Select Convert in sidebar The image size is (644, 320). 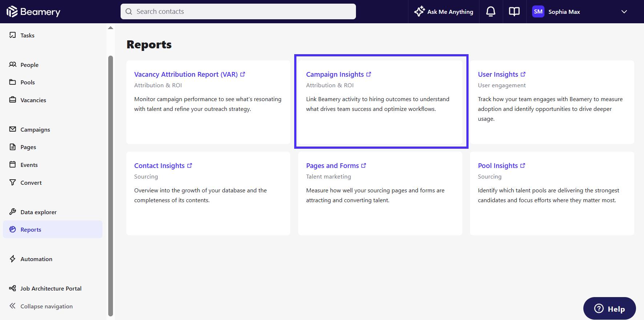52,183
